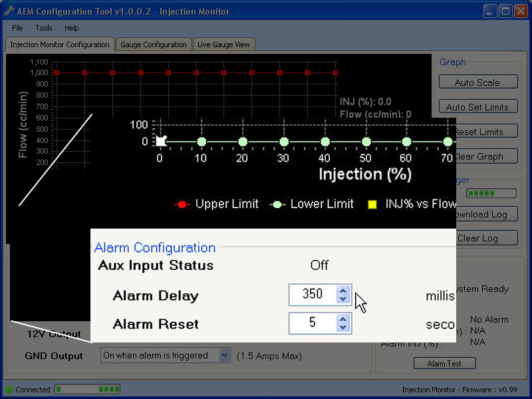Image resolution: width=532 pixels, height=399 pixels.
Task: Open the Tools menu
Action: pos(44,28)
